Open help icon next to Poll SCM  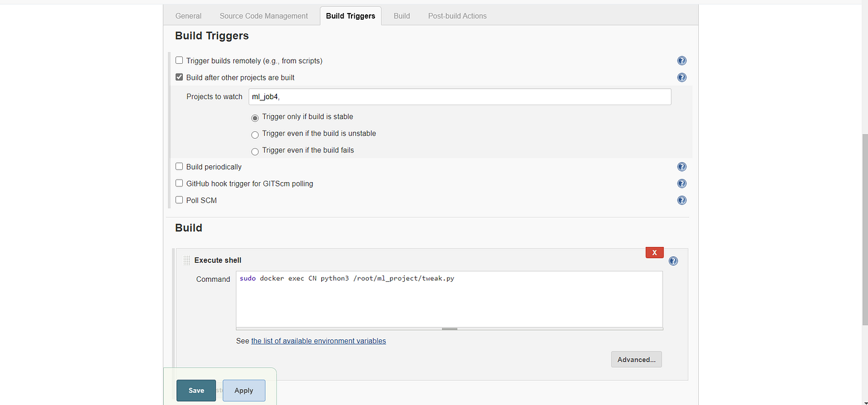pyautogui.click(x=681, y=200)
